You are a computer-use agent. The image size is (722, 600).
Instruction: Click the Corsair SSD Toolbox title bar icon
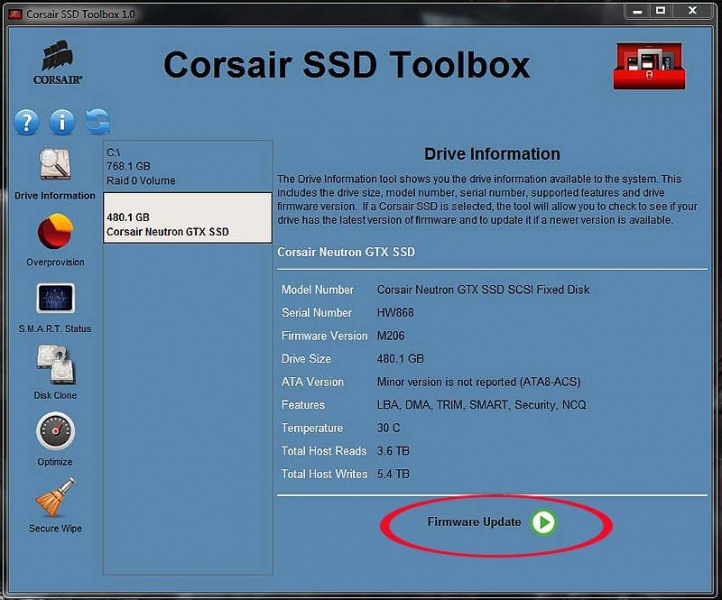point(15,14)
